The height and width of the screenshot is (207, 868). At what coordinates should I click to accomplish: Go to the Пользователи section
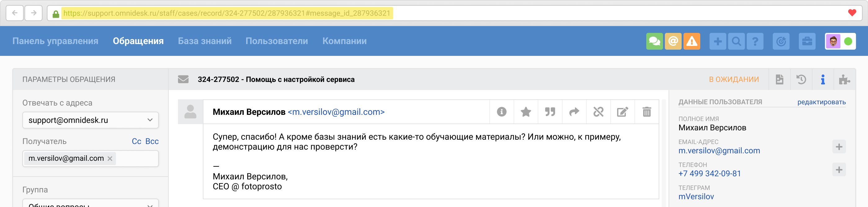point(276,41)
